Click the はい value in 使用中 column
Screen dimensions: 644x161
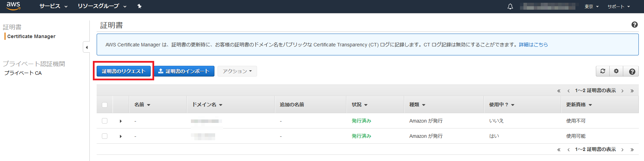pos(494,136)
